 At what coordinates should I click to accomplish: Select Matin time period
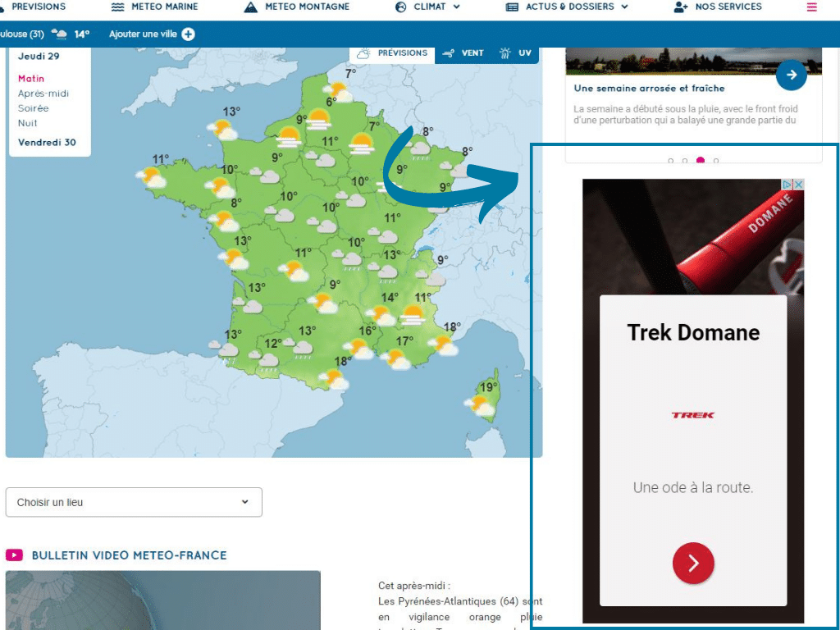coord(31,79)
